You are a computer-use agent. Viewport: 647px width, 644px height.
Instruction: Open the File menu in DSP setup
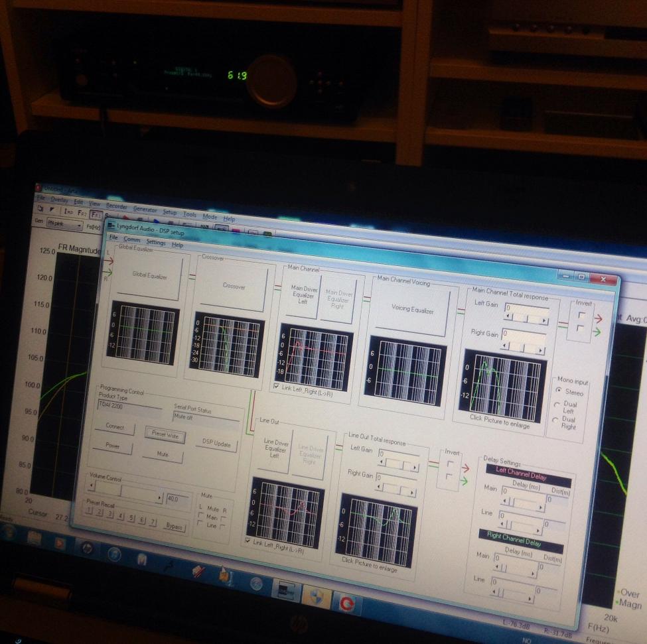[x=113, y=237]
